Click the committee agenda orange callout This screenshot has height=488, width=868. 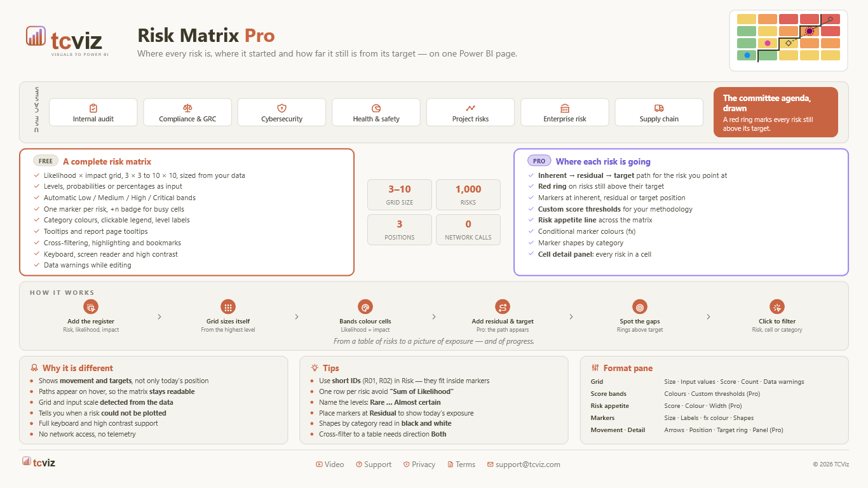pyautogui.click(x=776, y=112)
